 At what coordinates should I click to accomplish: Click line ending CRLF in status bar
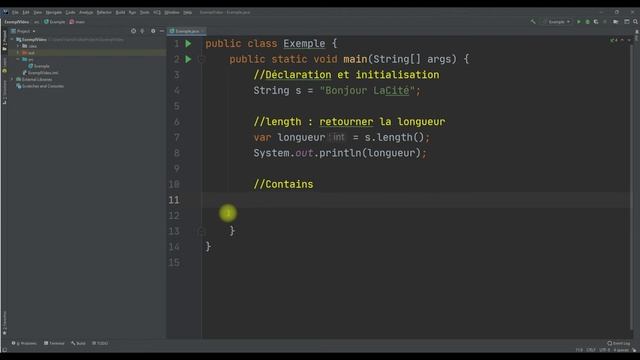[591, 350]
